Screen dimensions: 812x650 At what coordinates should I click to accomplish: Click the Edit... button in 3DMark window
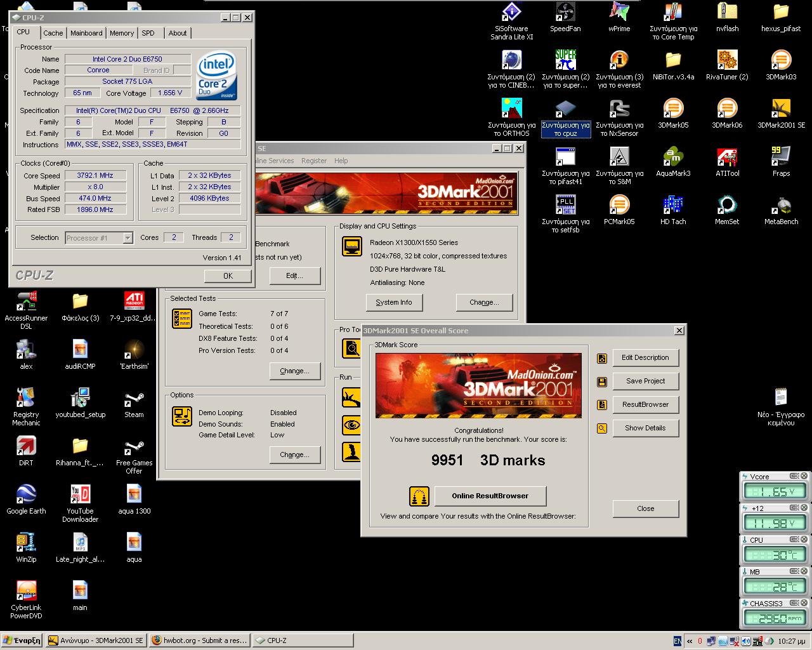pyautogui.click(x=295, y=275)
